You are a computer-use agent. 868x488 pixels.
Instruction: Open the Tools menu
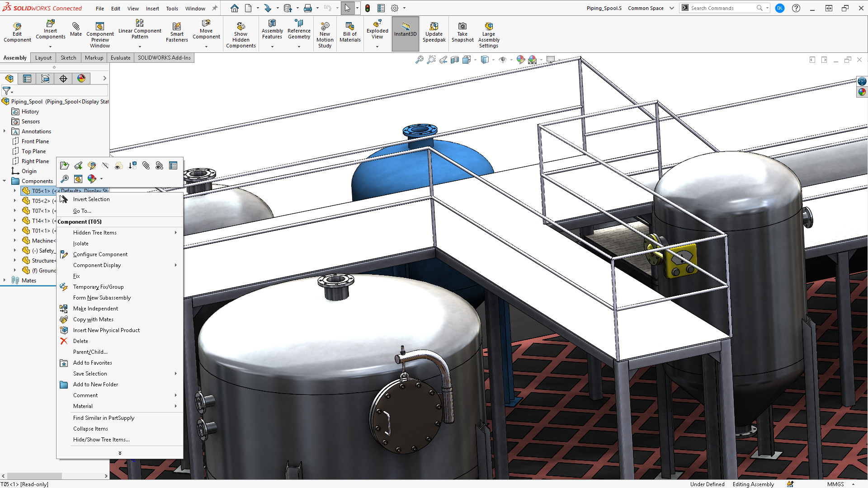(172, 8)
